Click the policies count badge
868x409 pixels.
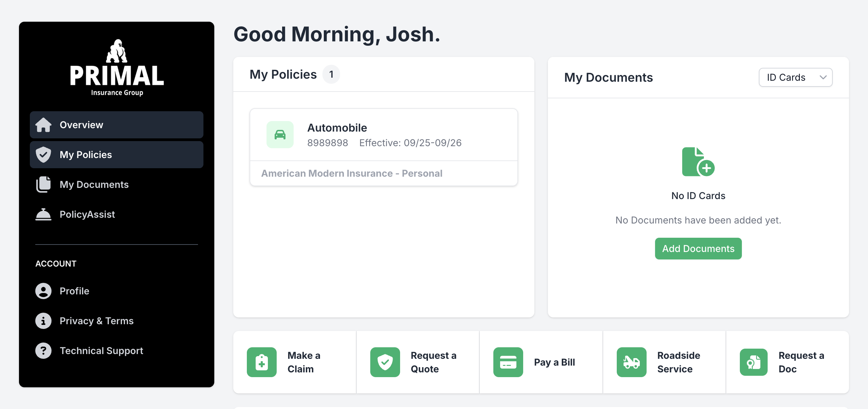[x=331, y=74]
